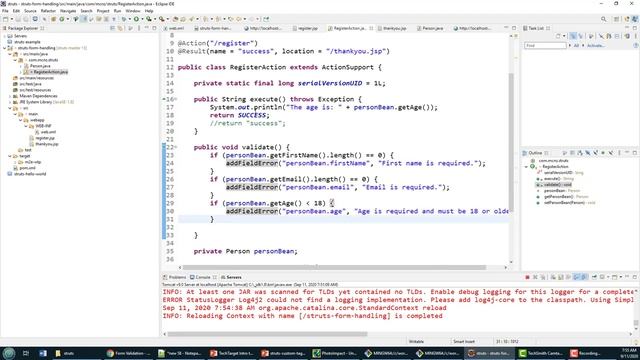The width and height of the screenshot is (640, 360).
Task: Click the Task List help question icon
Action: 636,46
